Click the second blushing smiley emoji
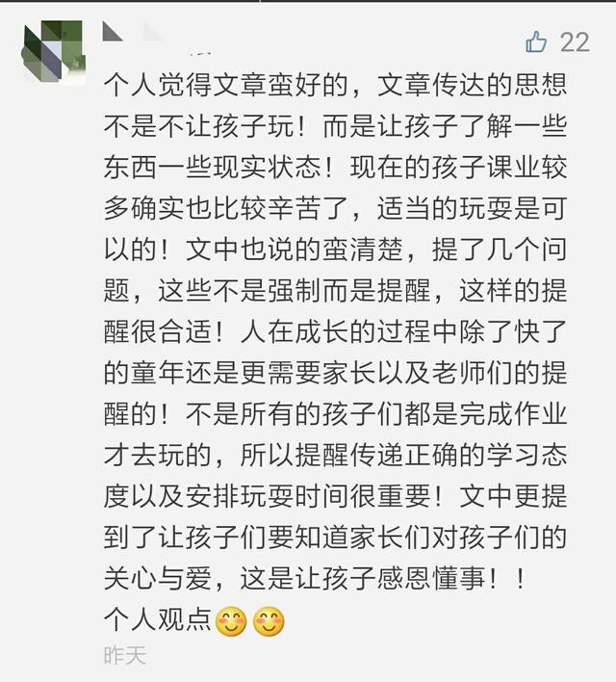Viewport: 616px width, 682px height. tap(269, 621)
